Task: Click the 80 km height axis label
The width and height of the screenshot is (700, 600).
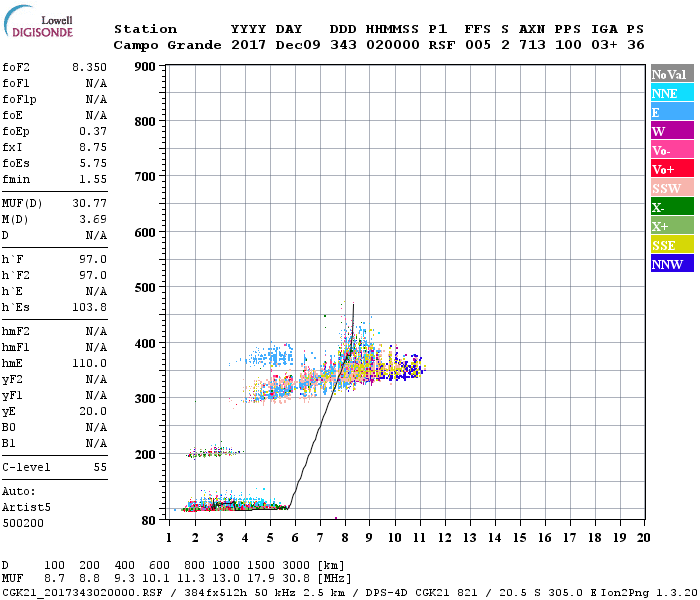Action: [x=148, y=521]
